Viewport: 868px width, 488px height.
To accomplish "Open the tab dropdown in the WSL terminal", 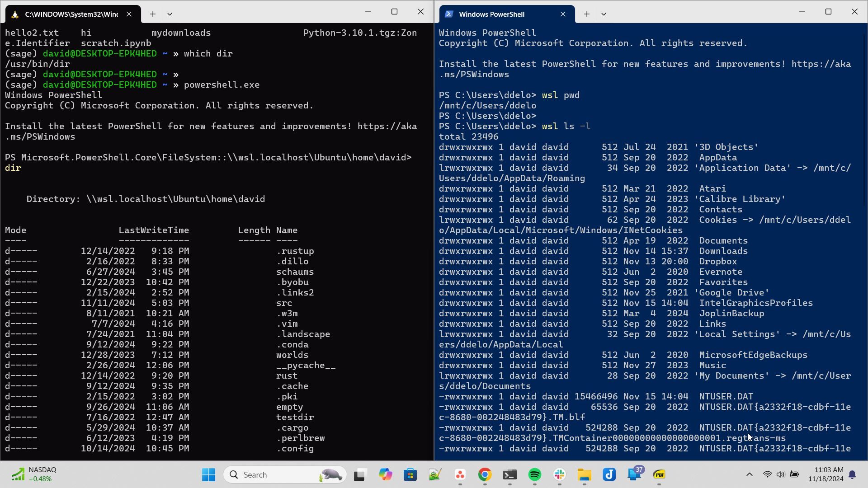I will point(170,14).
